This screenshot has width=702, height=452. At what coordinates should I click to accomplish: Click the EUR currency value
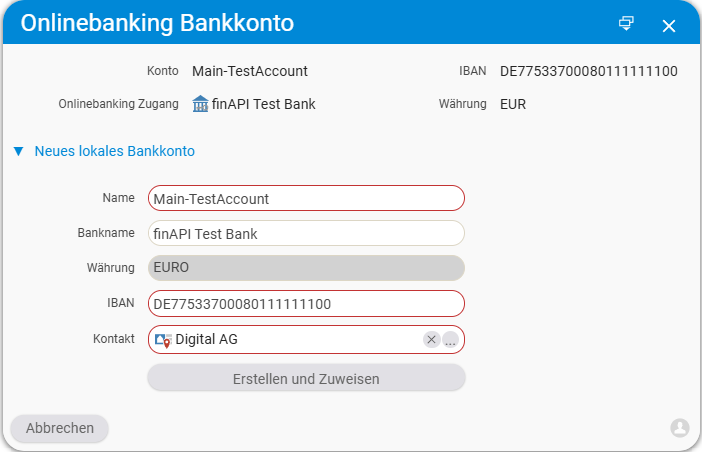(x=513, y=104)
